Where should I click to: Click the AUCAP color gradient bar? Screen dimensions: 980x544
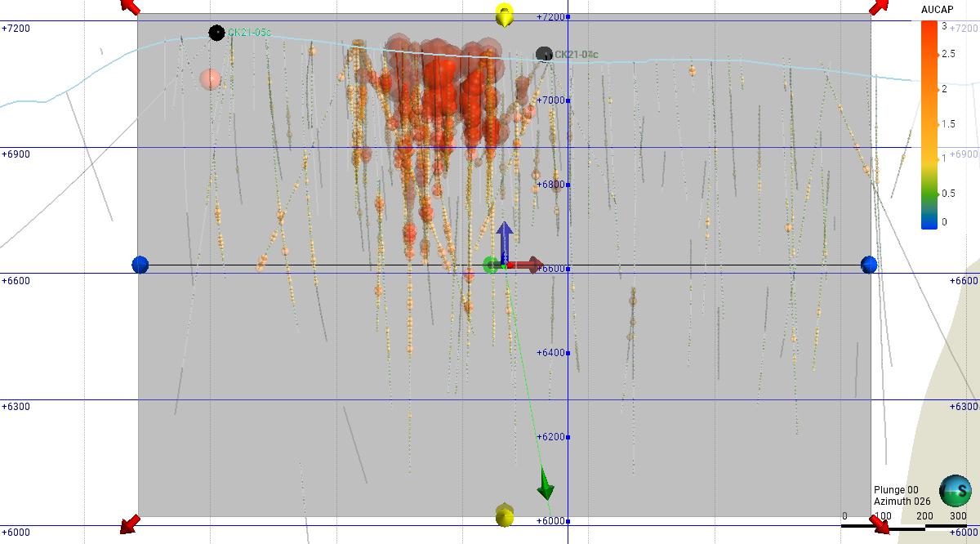pos(929,124)
